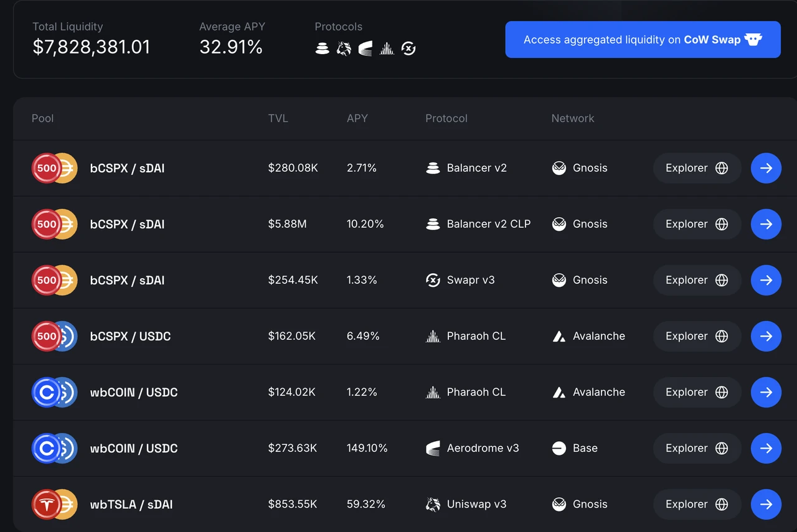Click the APY column header
This screenshot has height=532, width=797.
(357, 118)
